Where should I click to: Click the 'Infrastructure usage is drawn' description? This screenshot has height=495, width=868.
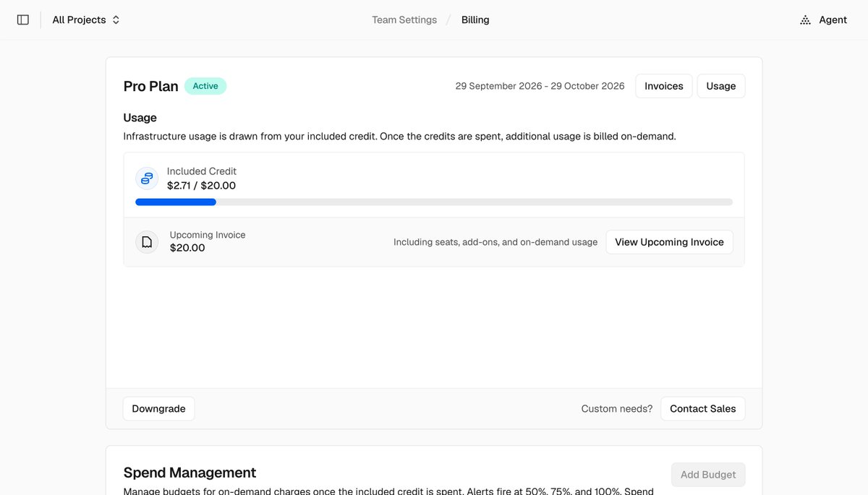pos(400,136)
